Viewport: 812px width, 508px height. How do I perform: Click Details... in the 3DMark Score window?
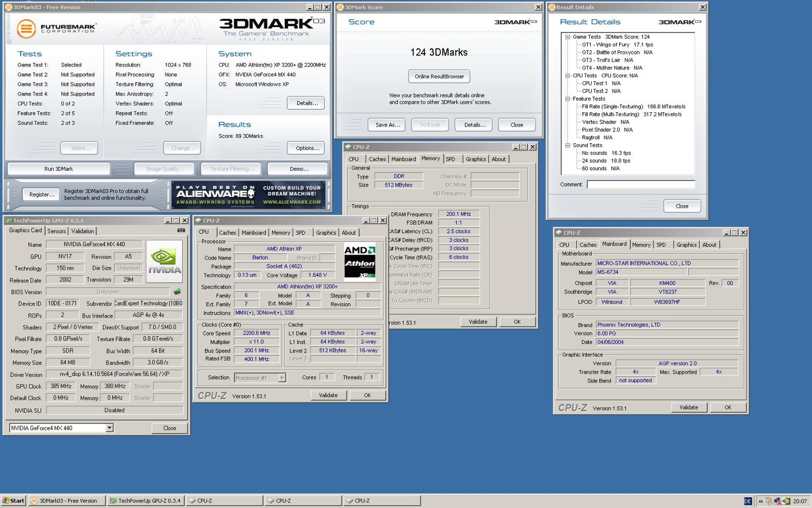[475, 125]
